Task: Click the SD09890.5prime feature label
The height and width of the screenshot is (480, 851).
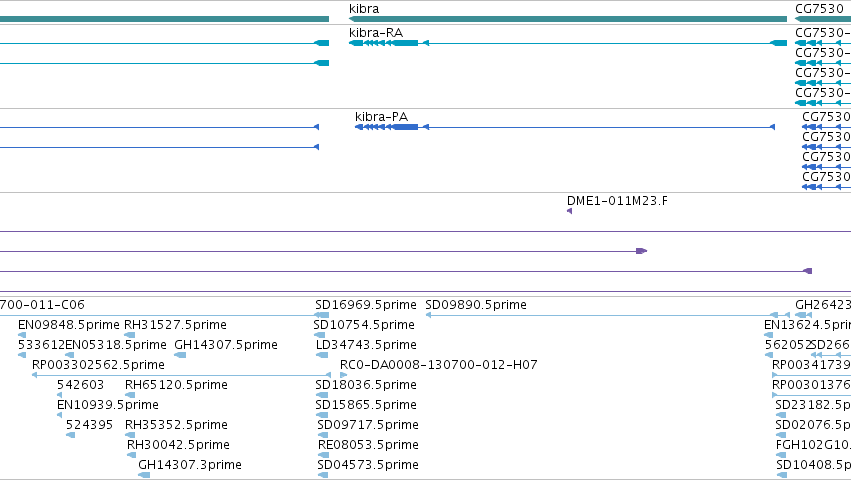Action: (x=475, y=305)
